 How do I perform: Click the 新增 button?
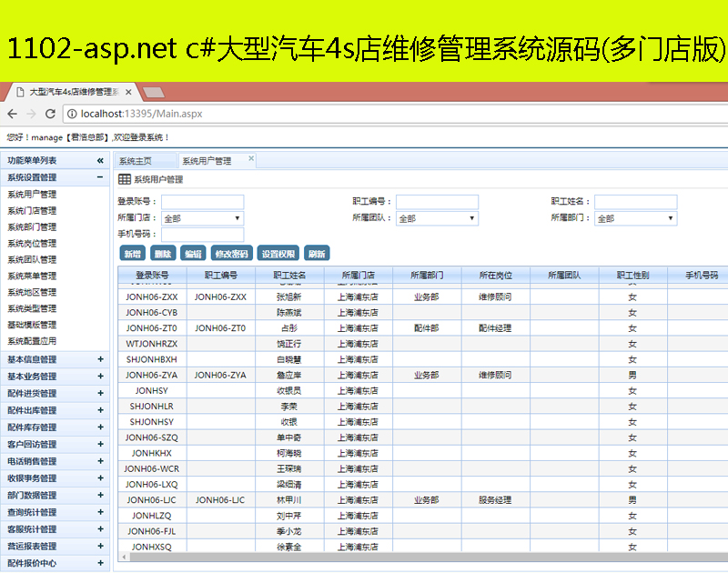point(133,254)
